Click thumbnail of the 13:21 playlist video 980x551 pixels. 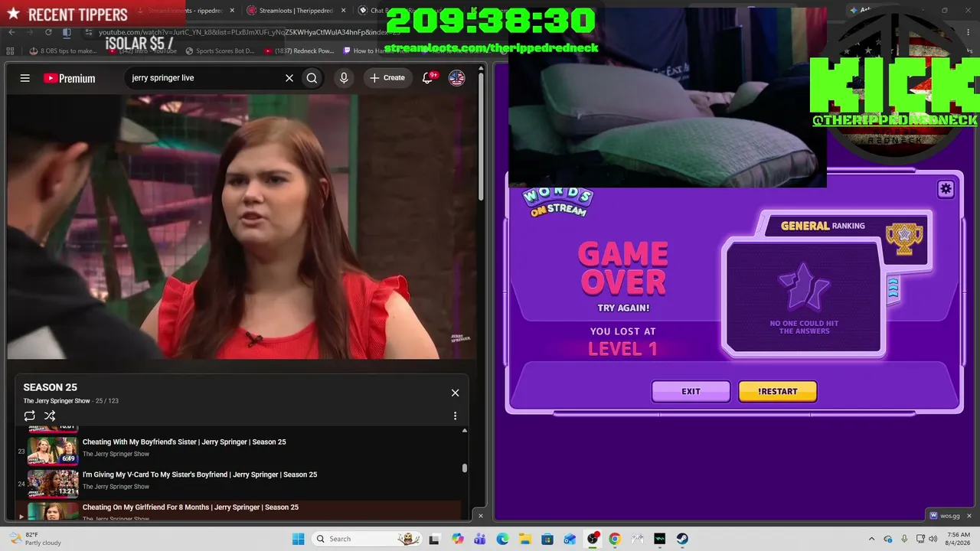53,483
